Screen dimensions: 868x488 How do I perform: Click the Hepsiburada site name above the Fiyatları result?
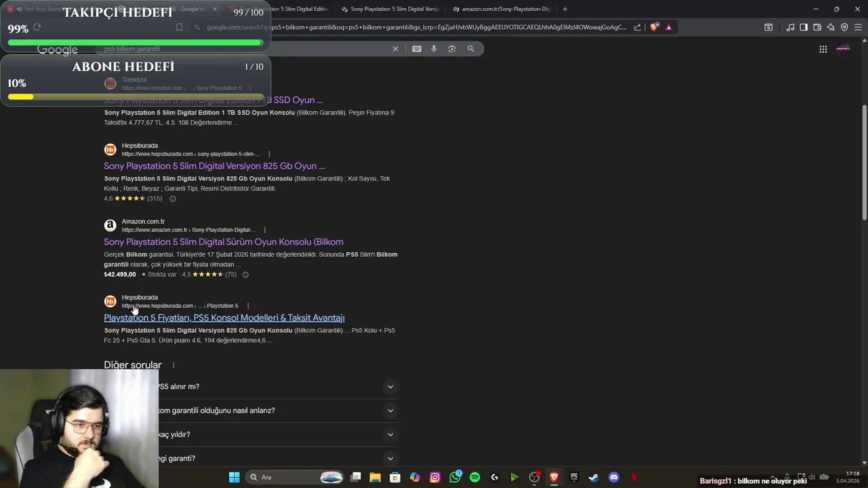(x=140, y=298)
